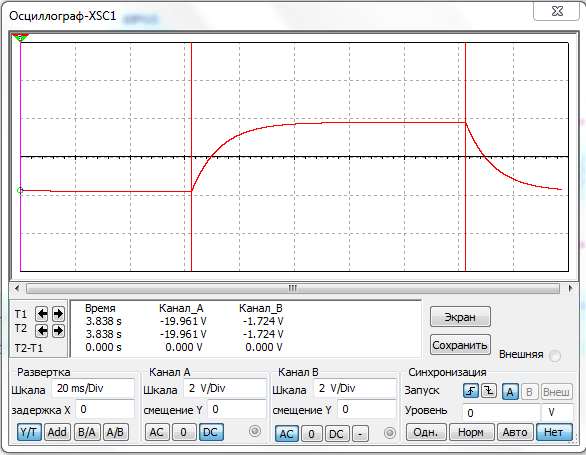Click the horizontal scrollbar thumb under the graph
586x455 pixels.
293,288
